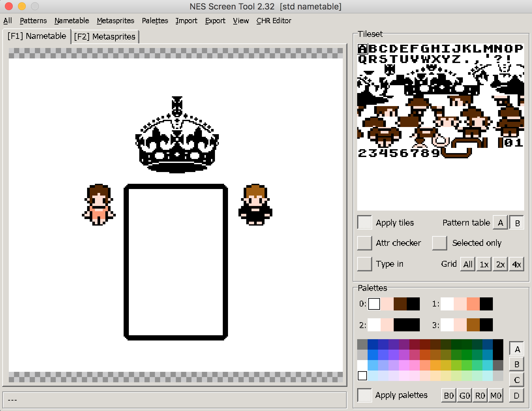Toggle the Selected only button
The width and height of the screenshot is (532, 411).
439,243
